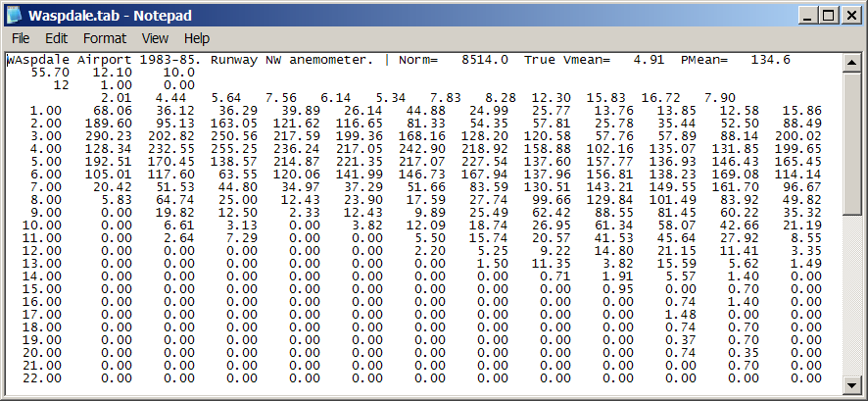Click the word Airport in header line
The height and width of the screenshot is (401, 868).
(x=105, y=60)
